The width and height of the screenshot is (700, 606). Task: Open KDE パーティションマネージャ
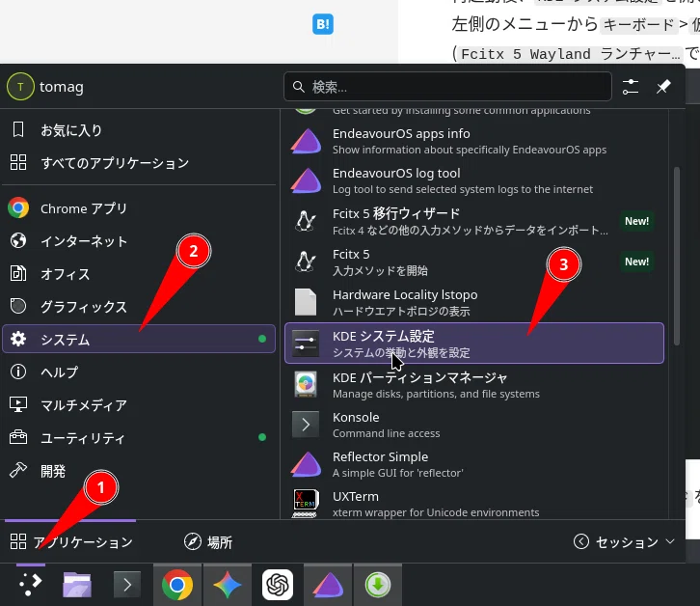474,385
